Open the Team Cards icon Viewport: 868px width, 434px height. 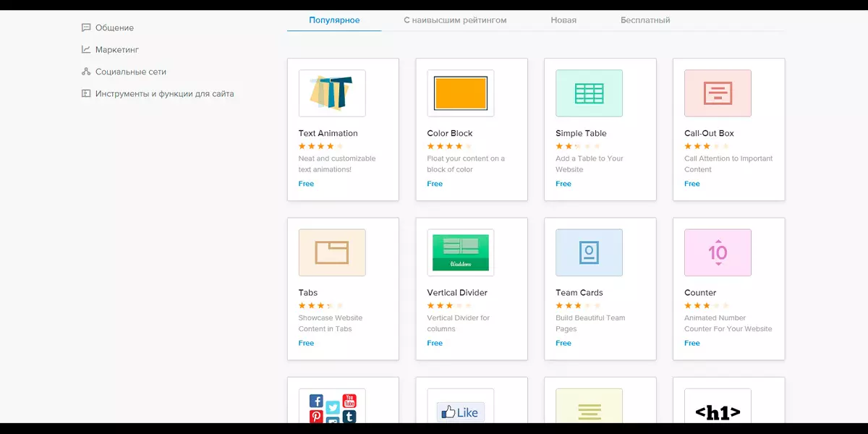589,252
